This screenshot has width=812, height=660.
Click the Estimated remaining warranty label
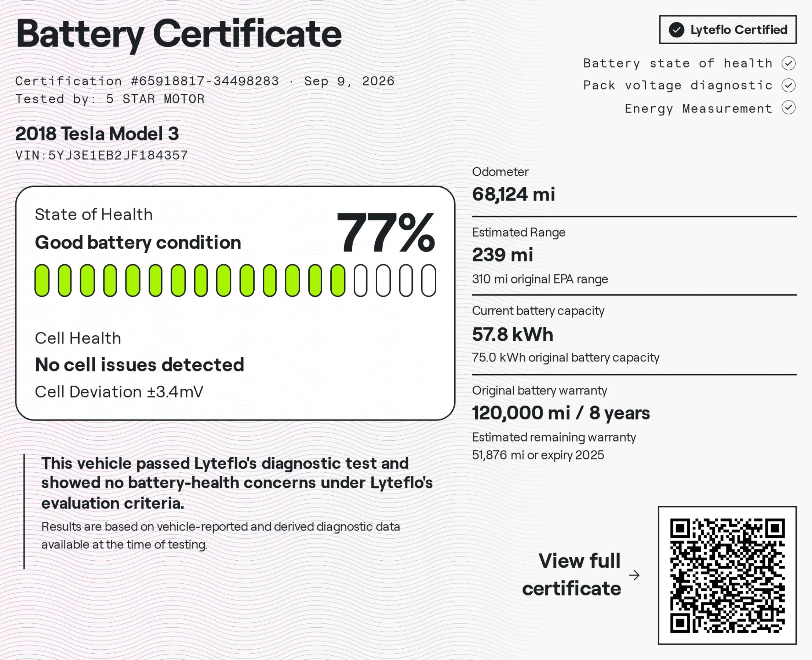pyautogui.click(x=554, y=437)
